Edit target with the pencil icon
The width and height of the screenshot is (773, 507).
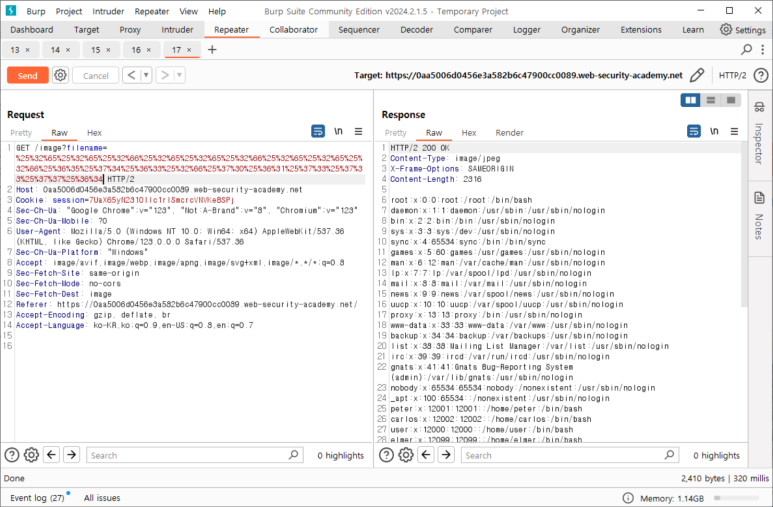[697, 75]
